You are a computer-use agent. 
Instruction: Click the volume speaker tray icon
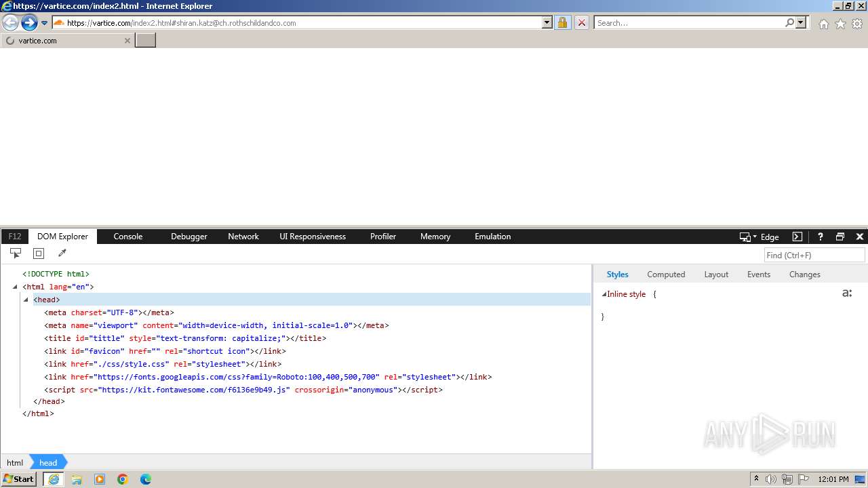[x=771, y=479]
